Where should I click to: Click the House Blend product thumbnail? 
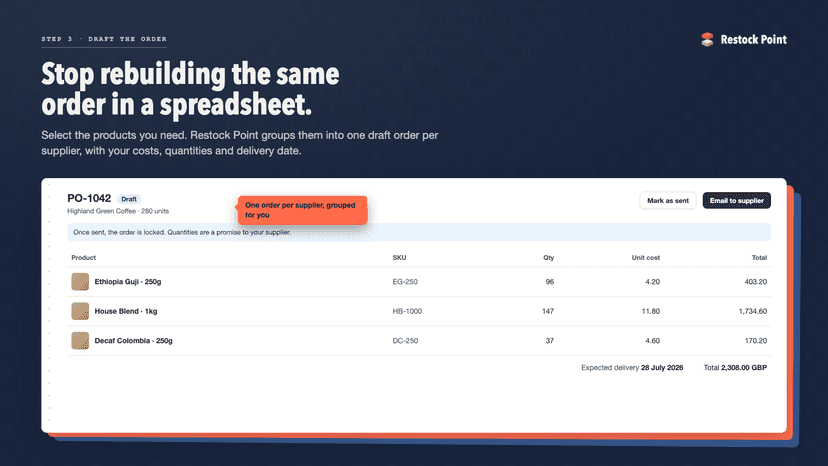(80, 311)
